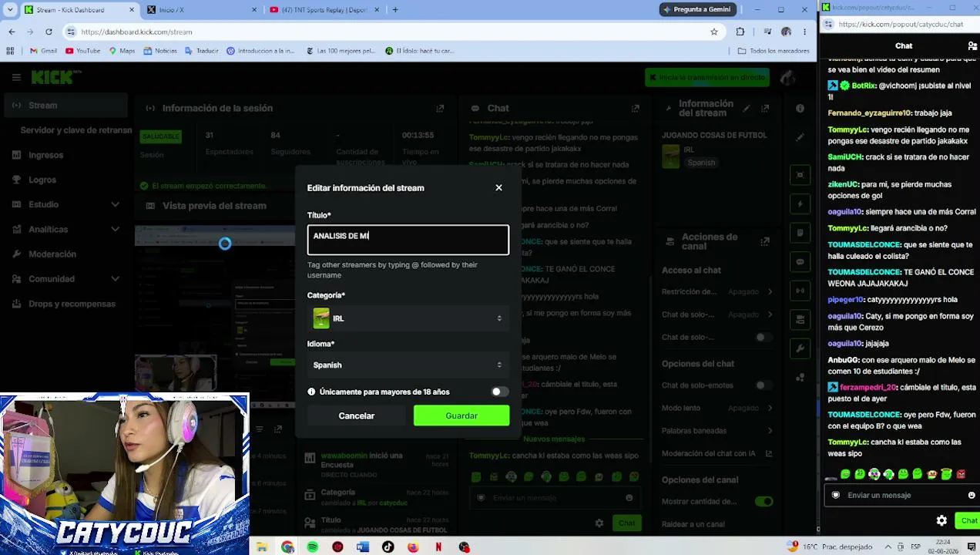Click the Título text input field
The width and height of the screenshot is (980, 555).
[x=408, y=240]
